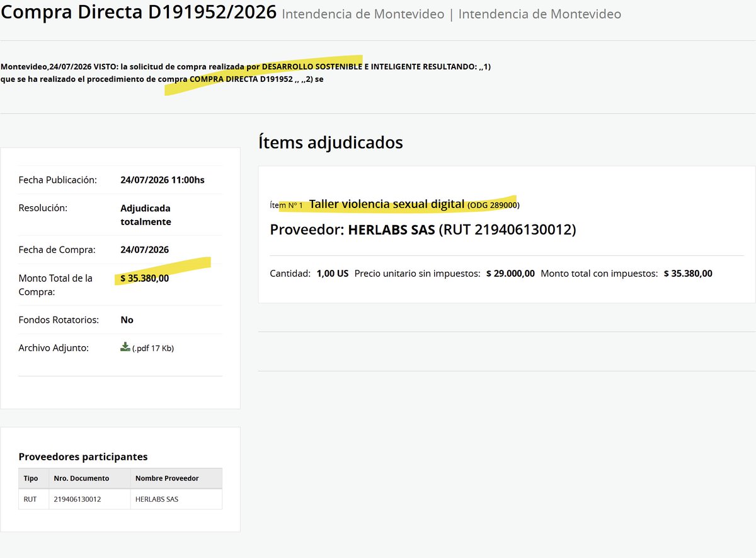This screenshot has height=558, width=756.
Task: Select the 'Fecha Publicación:' label
Action: coord(58,180)
